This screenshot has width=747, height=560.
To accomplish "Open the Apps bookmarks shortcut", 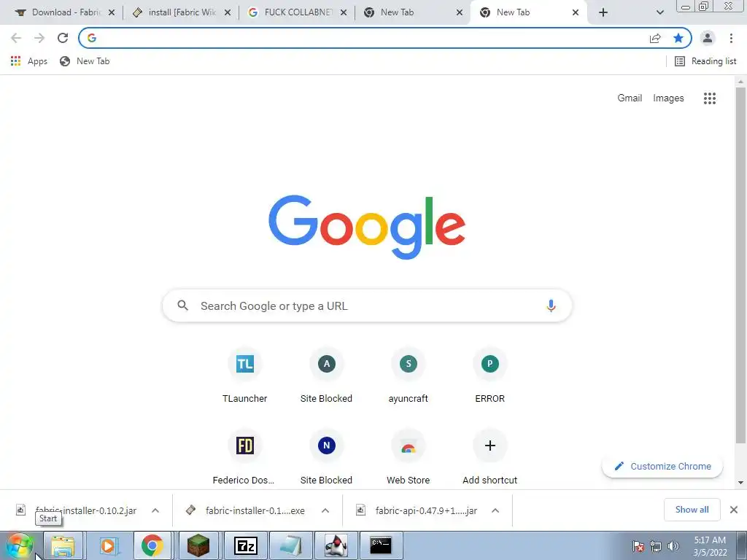I will [x=29, y=61].
